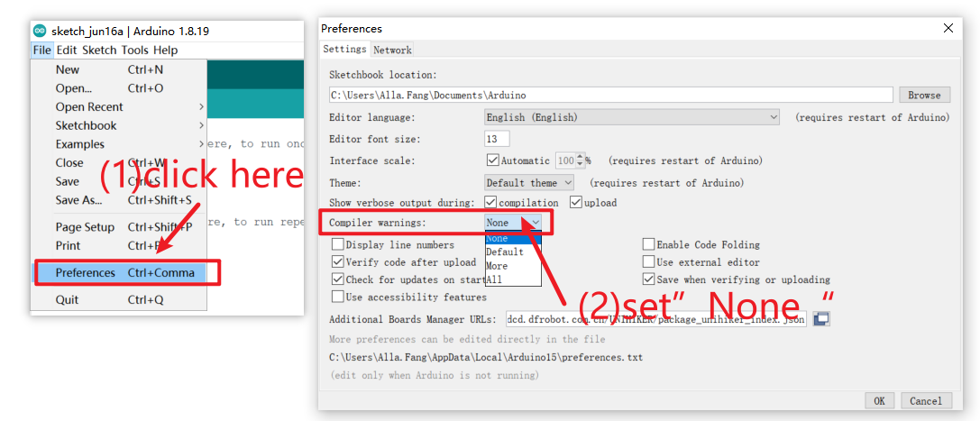This screenshot has width=980, height=421.
Task: Switch to the Network tab
Action: pos(392,50)
